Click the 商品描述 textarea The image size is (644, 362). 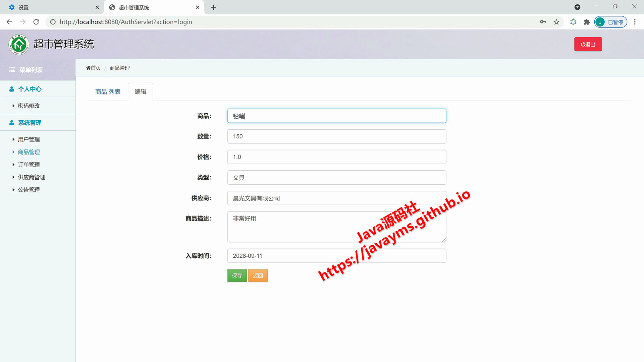click(337, 227)
